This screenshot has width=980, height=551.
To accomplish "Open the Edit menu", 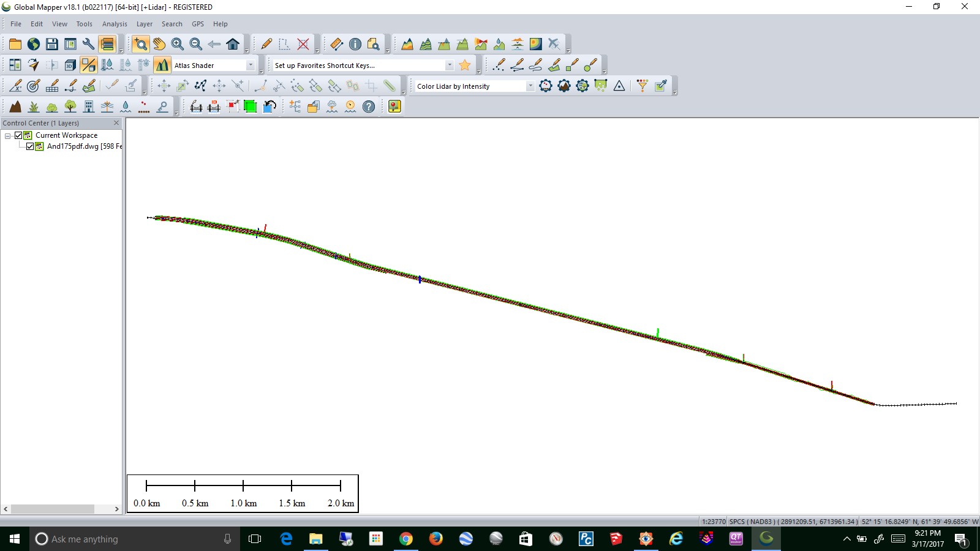I will [x=37, y=24].
